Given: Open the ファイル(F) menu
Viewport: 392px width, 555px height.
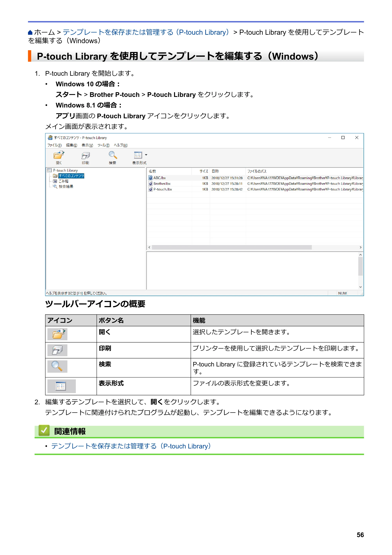Looking at the screenshot, I should pyautogui.click(x=54, y=145).
